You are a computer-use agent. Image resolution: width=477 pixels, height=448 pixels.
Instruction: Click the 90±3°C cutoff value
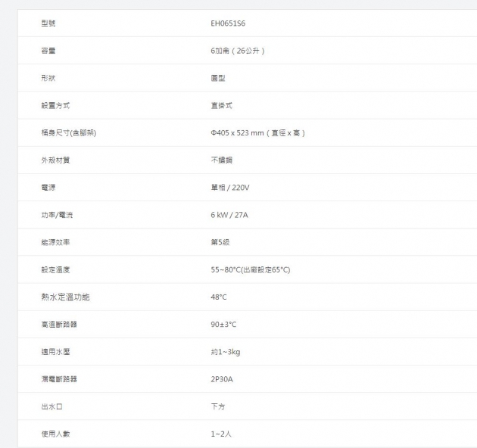point(223,325)
